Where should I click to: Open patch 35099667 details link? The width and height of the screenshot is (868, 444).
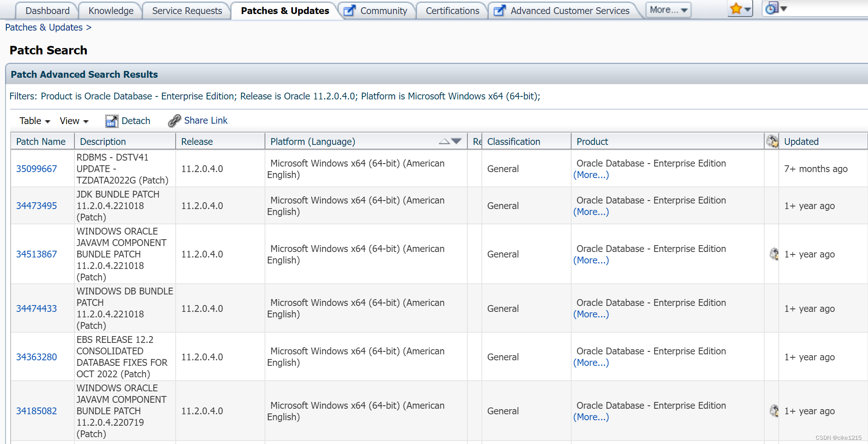pos(36,169)
